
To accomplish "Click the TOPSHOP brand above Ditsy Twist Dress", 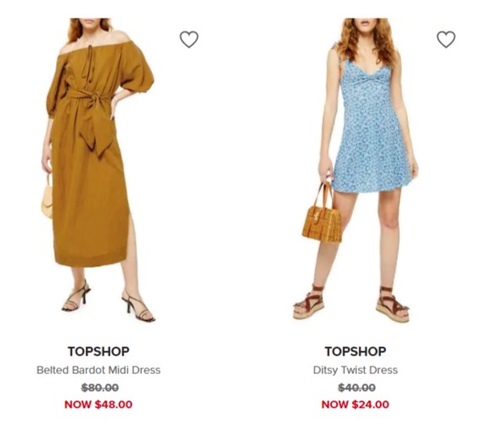I will pos(356,351).
